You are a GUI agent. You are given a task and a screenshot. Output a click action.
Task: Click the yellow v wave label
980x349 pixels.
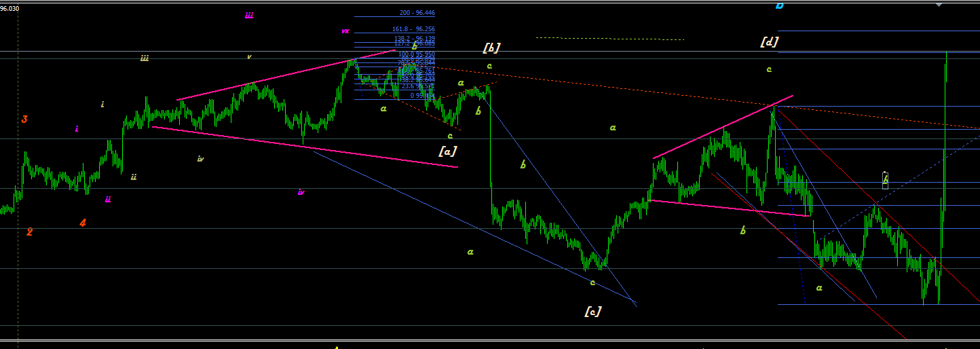pos(249,57)
